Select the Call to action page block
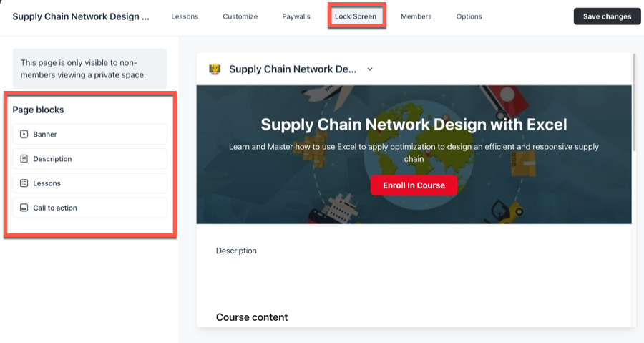The height and width of the screenshot is (343, 644). click(89, 208)
